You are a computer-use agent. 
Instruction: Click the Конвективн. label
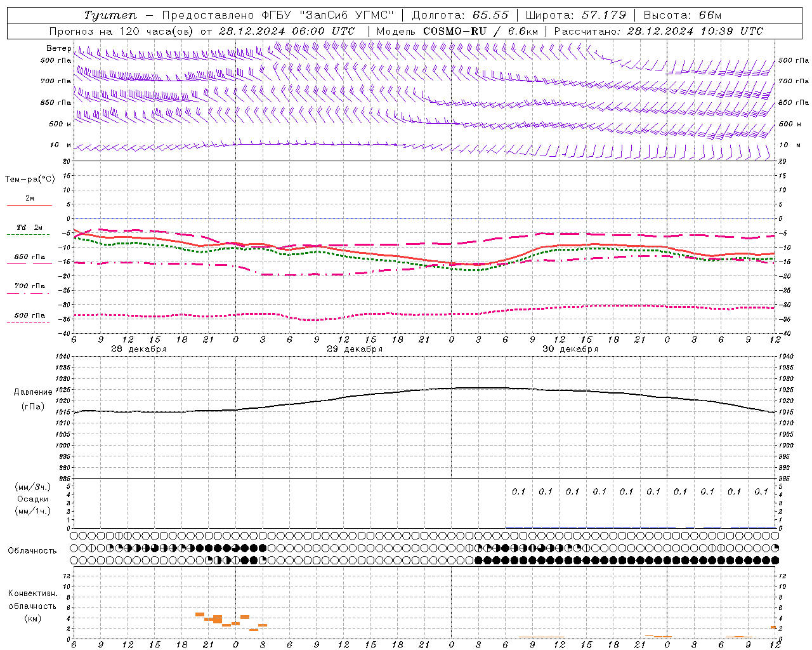click(32, 594)
